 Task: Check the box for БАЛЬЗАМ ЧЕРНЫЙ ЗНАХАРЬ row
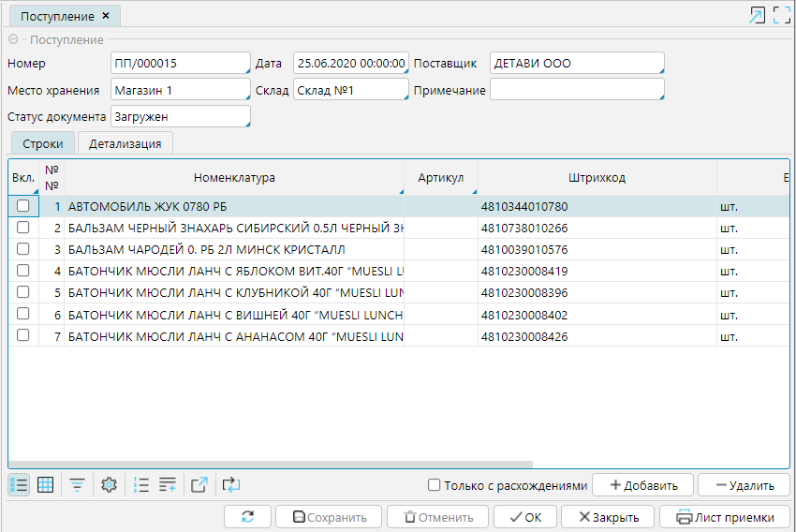(x=22, y=228)
